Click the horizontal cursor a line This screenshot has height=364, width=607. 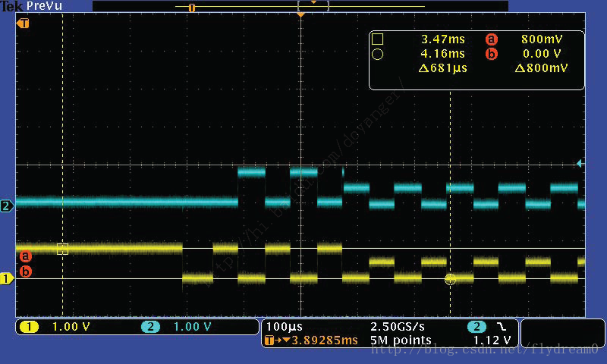(x=300, y=248)
